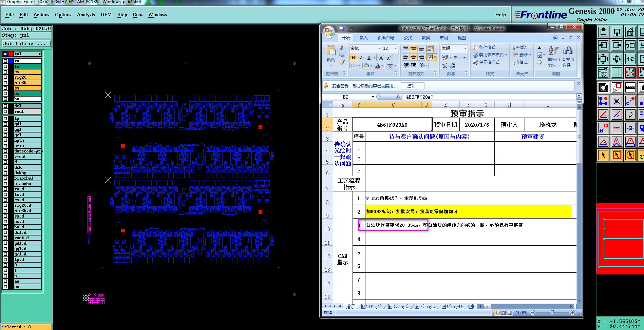Click the Excel Office button

pos(329,33)
